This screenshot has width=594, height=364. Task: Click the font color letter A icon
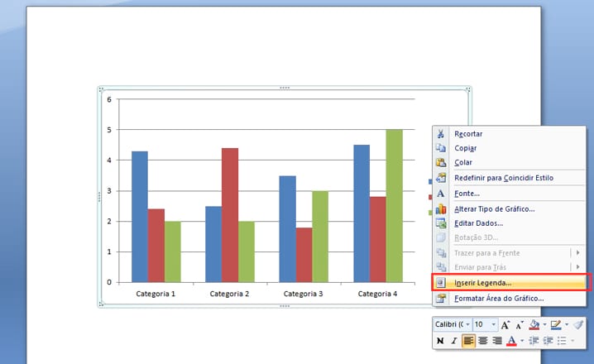click(x=510, y=341)
